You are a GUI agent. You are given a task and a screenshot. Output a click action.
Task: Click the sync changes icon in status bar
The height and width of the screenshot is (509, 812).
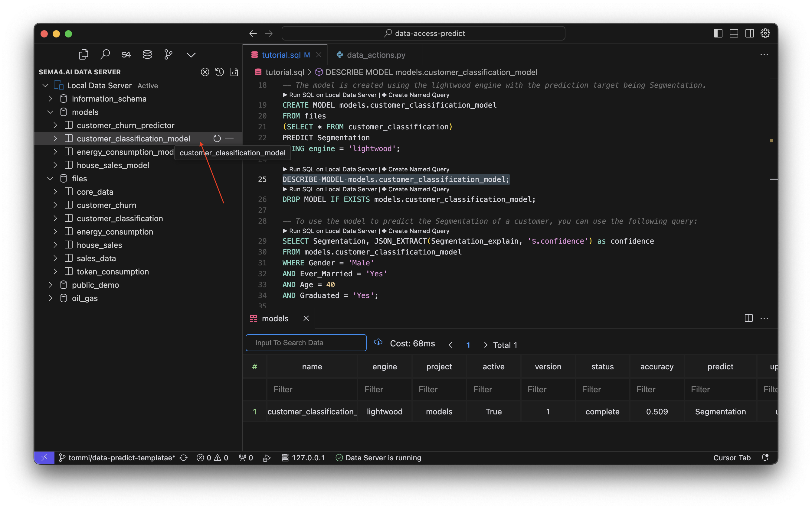[184, 458]
